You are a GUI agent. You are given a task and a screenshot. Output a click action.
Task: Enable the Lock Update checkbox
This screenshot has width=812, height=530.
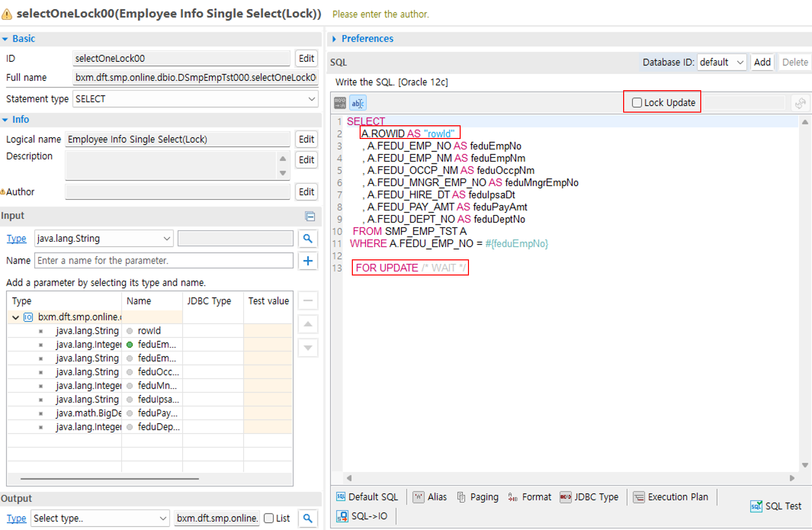coord(637,102)
